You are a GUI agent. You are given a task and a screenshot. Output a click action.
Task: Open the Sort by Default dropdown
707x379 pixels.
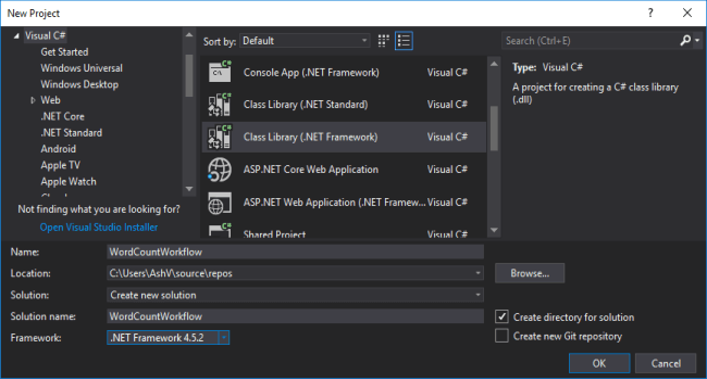click(x=305, y=41)
